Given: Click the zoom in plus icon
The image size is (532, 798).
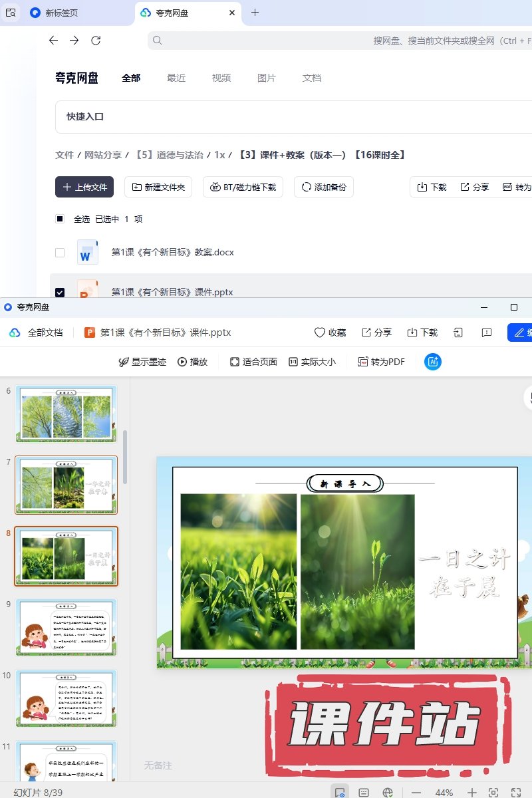Looking at the screenshot, I should coord(471,793).
